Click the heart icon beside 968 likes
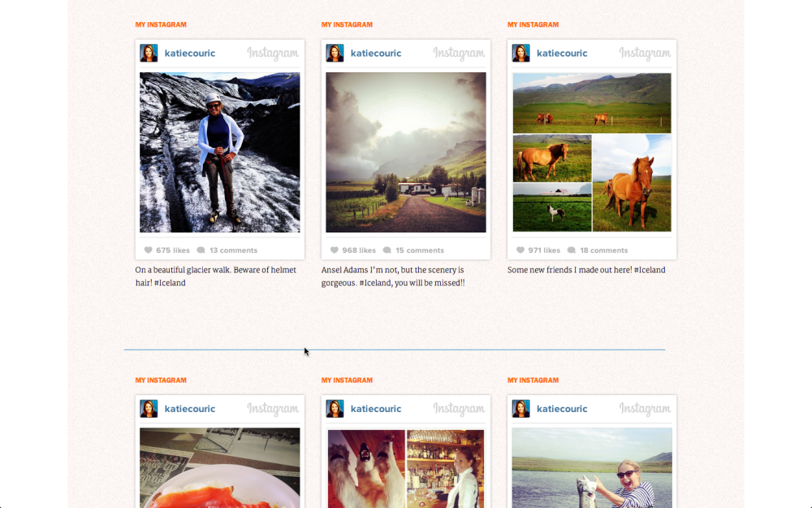Screen dimensions: 812x508 coord(334,250)
